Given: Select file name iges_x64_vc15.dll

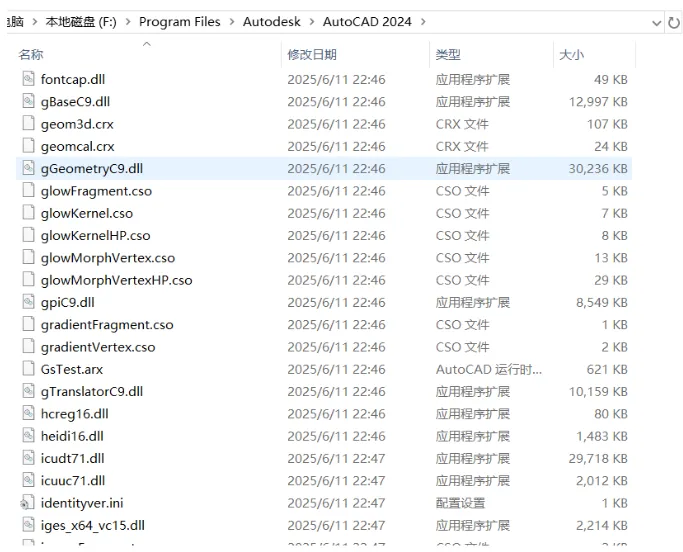Looking at the screenshot, I should point(93,525).
